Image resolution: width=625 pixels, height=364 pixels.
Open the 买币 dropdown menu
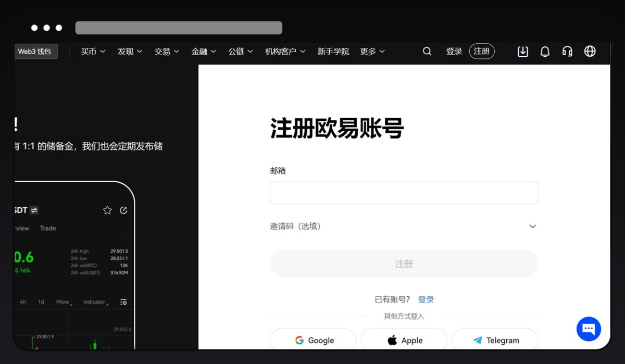(x=93, y=52)
